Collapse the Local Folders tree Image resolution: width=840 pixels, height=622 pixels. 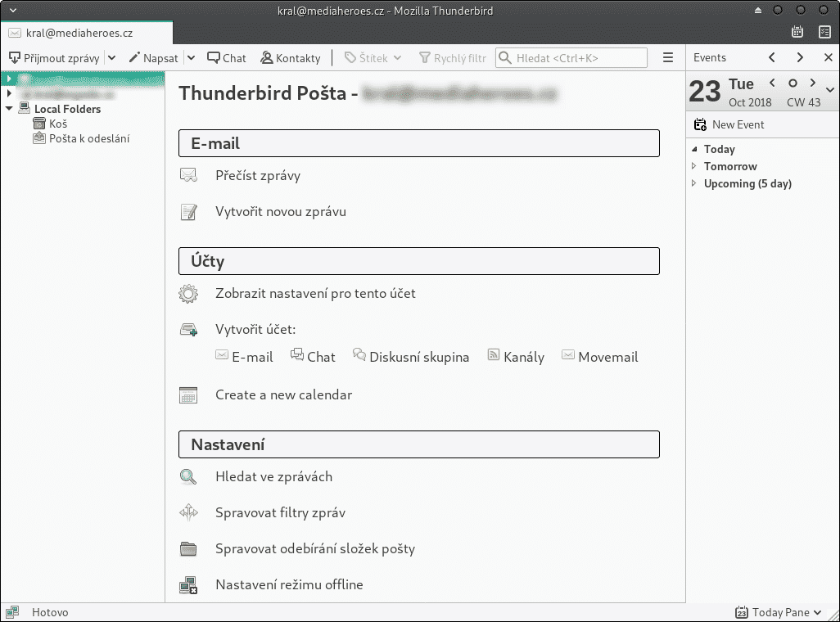click(9, 109)
